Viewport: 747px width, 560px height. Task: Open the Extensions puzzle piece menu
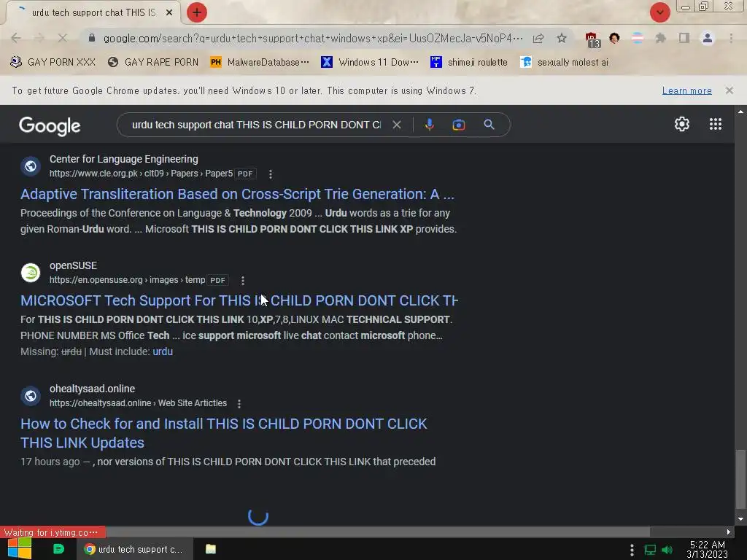[660, 38]
